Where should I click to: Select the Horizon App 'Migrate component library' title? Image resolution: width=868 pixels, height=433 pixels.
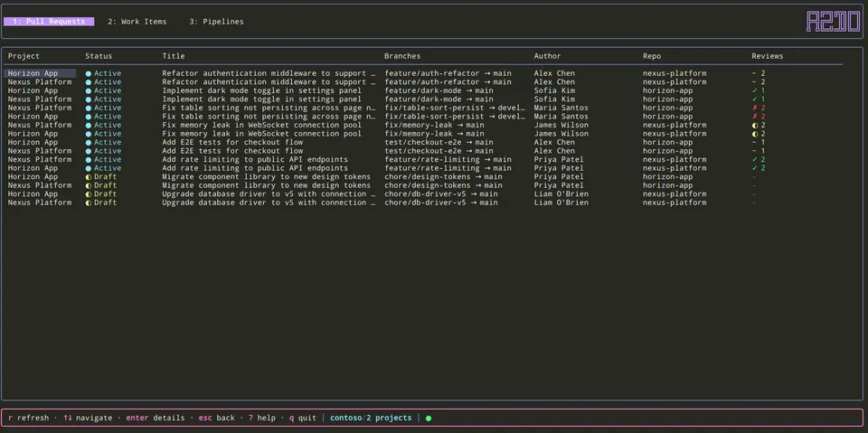(x=266, y=176)
